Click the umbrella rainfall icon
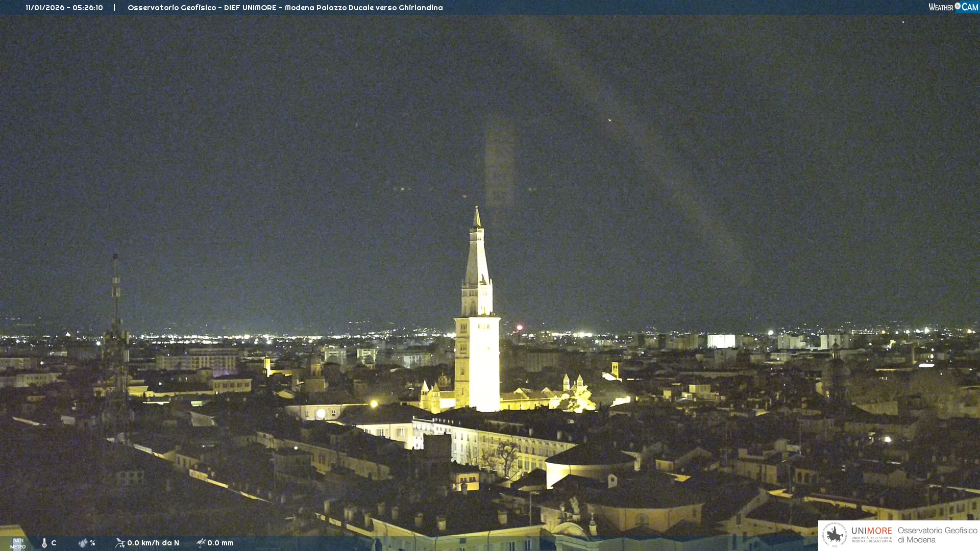The image size is (980, 551). click(201, 543)
